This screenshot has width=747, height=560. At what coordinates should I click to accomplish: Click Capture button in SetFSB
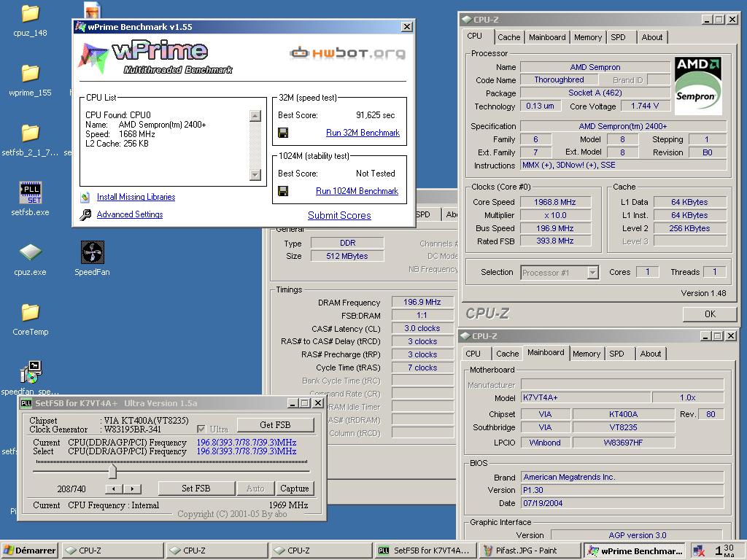295,489
